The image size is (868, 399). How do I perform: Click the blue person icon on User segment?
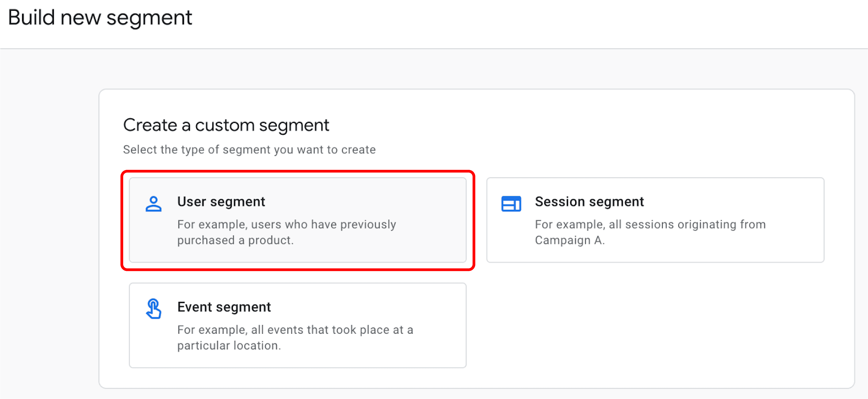(x=154, y=204)
